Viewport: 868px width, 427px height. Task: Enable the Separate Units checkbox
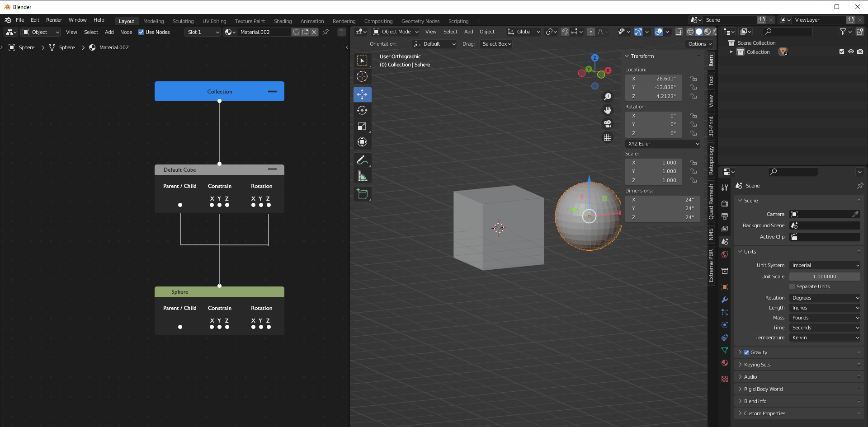(792, 286)
